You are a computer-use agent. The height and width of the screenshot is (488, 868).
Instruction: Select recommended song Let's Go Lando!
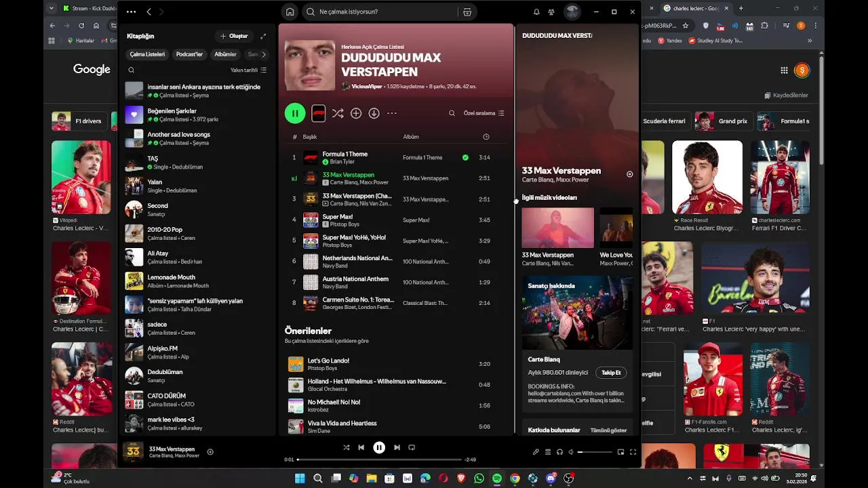tap(396, 364)
